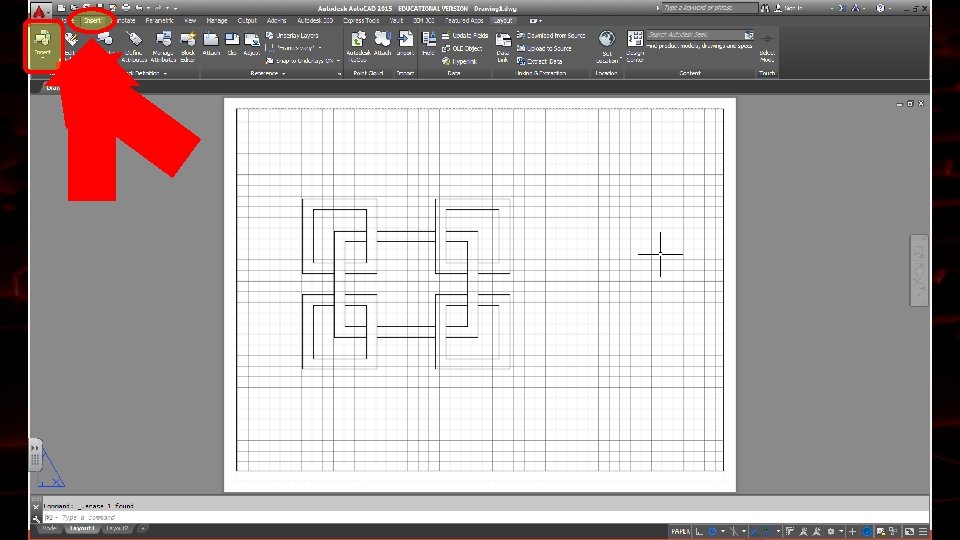Open the Data Link manager

[503, 47]
